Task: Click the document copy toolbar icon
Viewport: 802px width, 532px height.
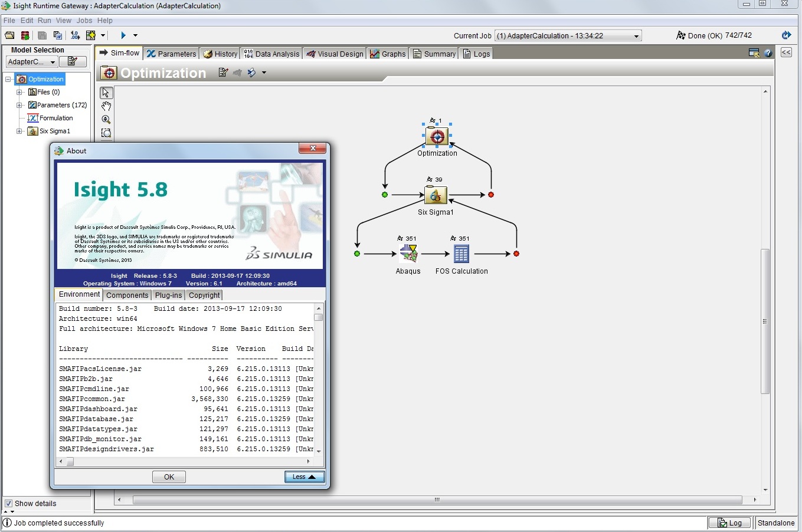Action: (58, 35)
